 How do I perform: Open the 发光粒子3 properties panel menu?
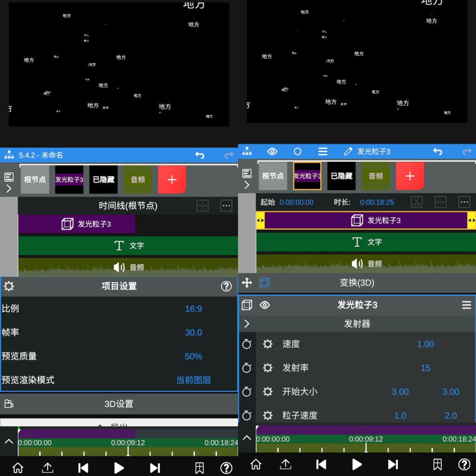pyautogui.click(x=466, y=305)
